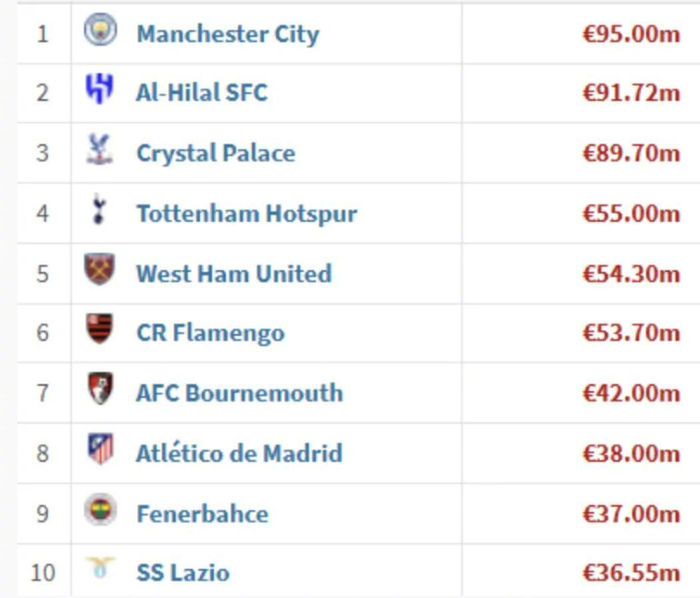Click the Atlético de Madrid crest
This screenshot has width=700, height=598.
(100, 451)
